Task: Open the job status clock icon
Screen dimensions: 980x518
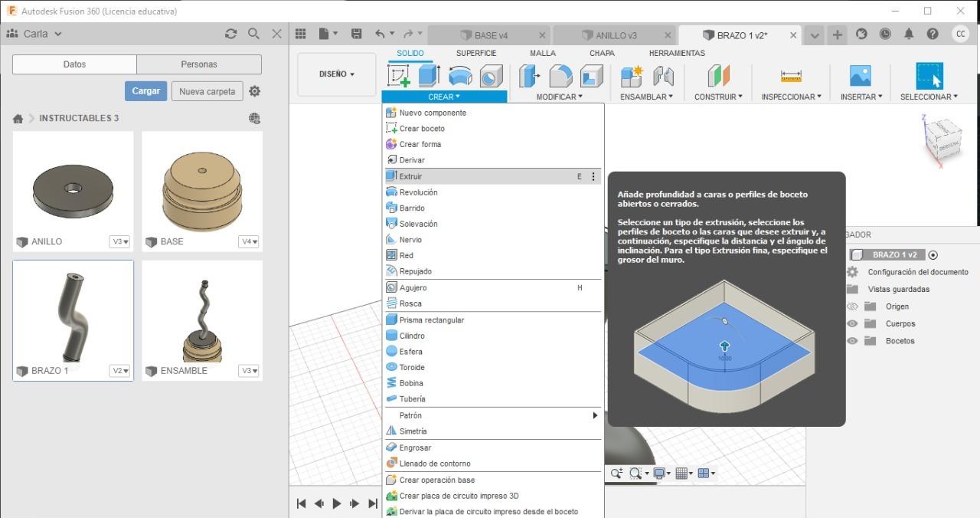Action: [x=885, y=34]
